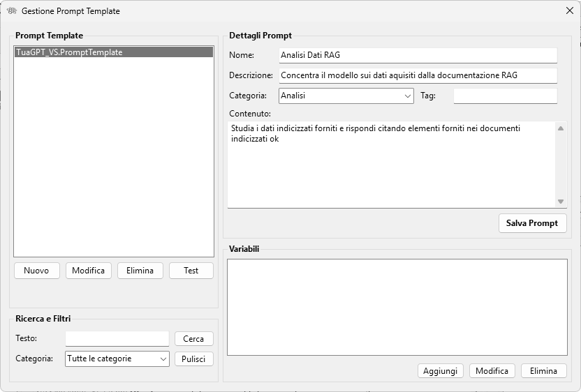The height and width of the screenshot is (392, 581).
Task: Click the app icon in the title bar
Action: 11,10
